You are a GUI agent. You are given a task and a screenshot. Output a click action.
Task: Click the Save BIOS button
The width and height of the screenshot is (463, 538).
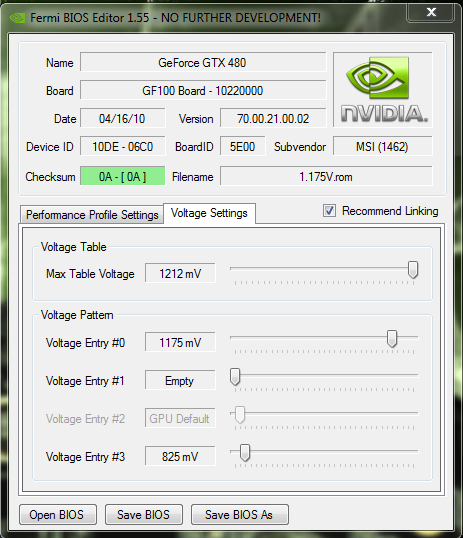click(143, 514)
